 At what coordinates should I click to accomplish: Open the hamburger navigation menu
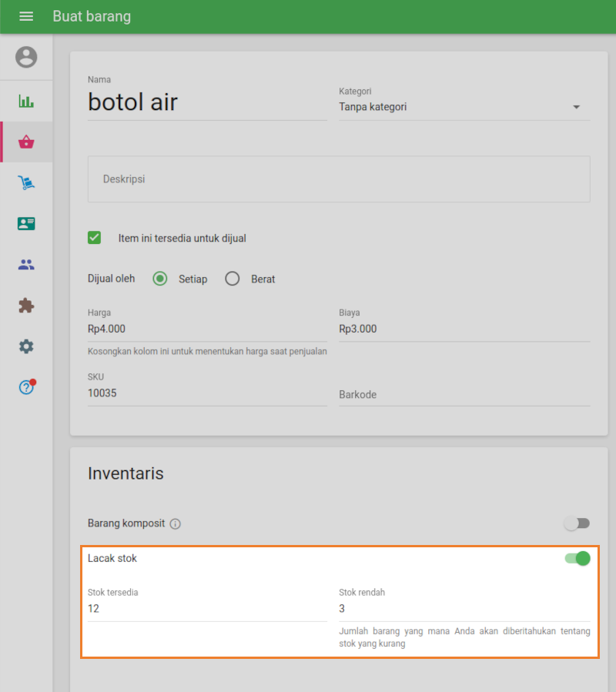pos(26,16)
